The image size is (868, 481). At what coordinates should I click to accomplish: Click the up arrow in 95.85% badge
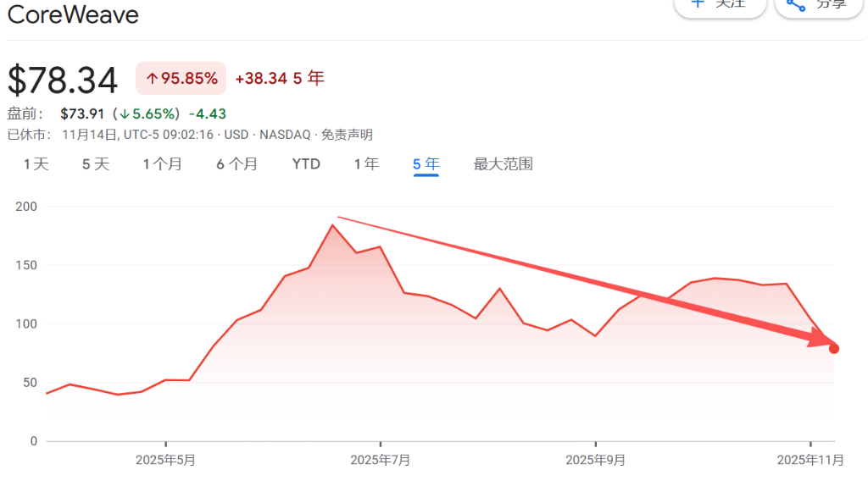(153, 79)
